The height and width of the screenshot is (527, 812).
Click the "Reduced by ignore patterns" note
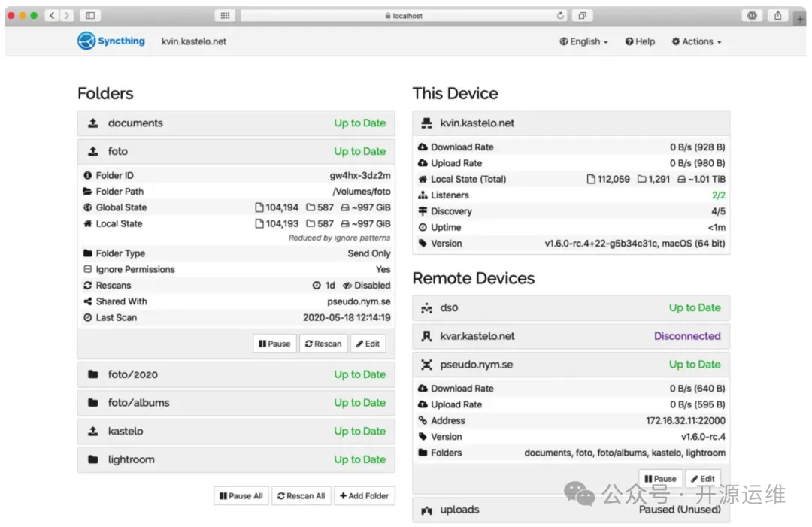click(339, 238)
